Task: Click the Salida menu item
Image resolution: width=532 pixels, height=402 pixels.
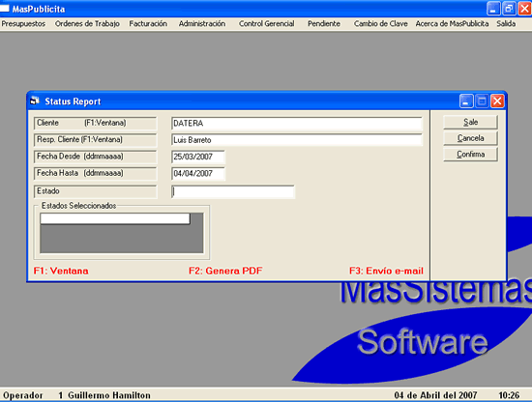Action: [506, 24]
